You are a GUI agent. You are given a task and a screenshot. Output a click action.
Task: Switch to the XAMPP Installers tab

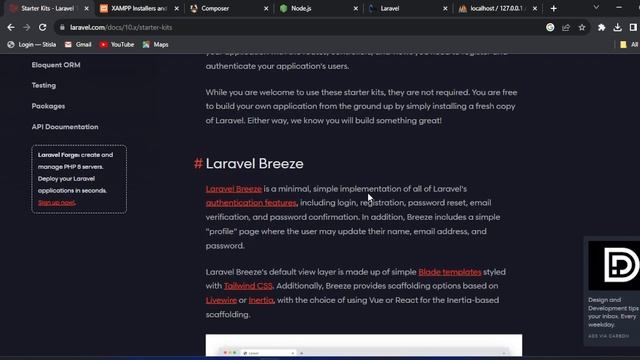point(139,8)
